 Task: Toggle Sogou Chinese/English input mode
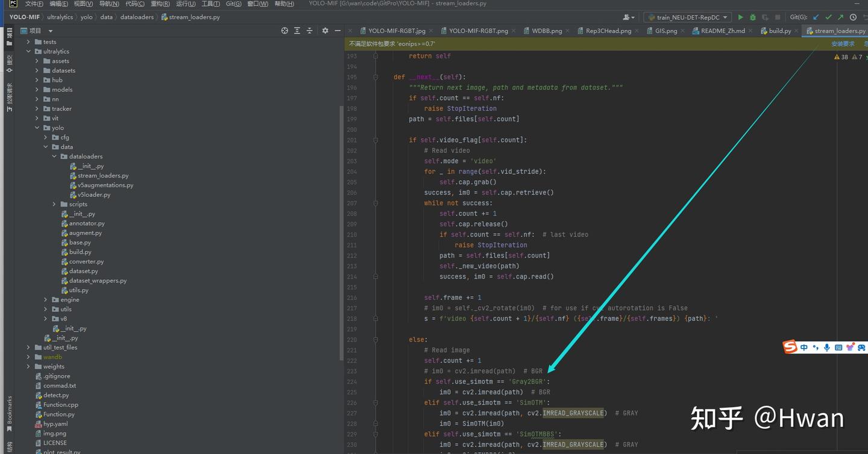804,347
